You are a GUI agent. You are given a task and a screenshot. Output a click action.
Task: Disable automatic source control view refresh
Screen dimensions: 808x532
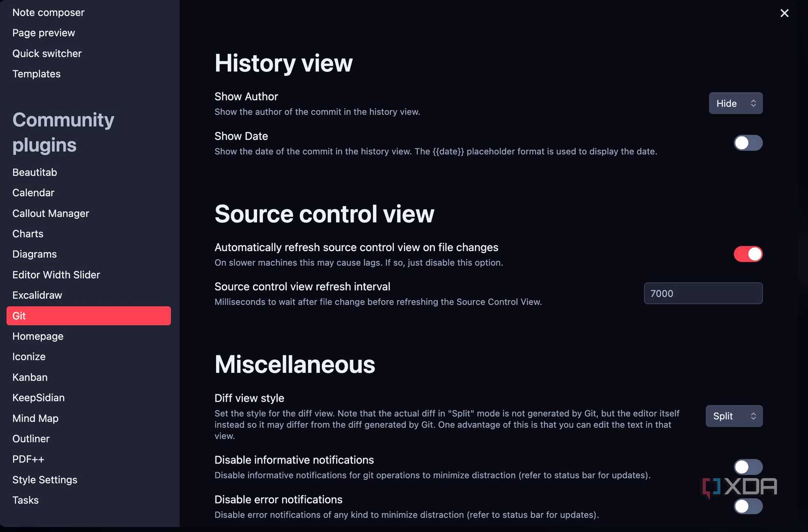point(748,254)
